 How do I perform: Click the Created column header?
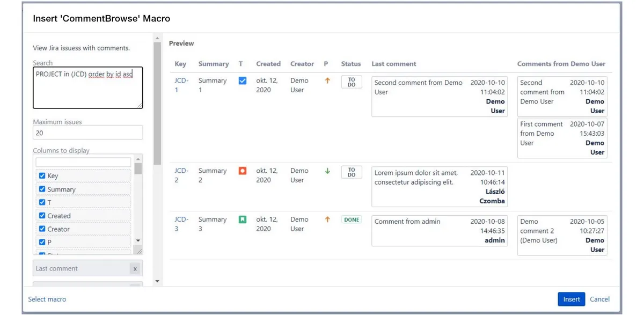click(x=268, y=64)
